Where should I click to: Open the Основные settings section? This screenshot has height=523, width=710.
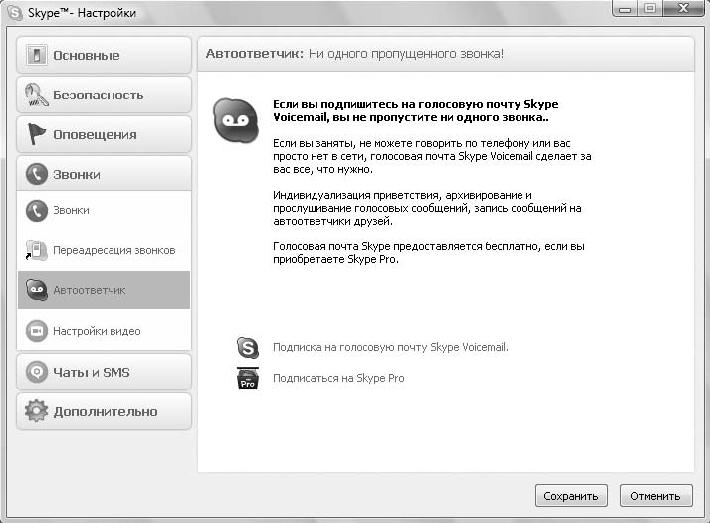click(x=103, y=56)
